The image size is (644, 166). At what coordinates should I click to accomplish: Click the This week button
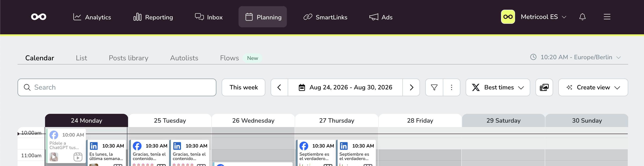coord(244,87)
